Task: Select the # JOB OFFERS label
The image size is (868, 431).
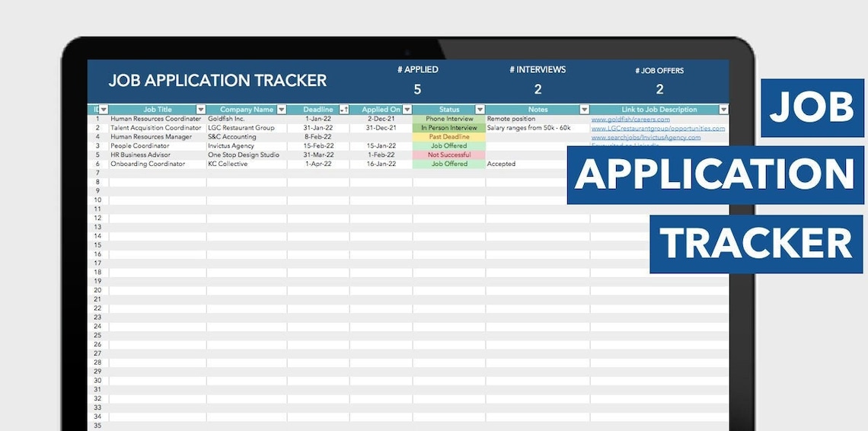Action: click(x=659, y=71)
